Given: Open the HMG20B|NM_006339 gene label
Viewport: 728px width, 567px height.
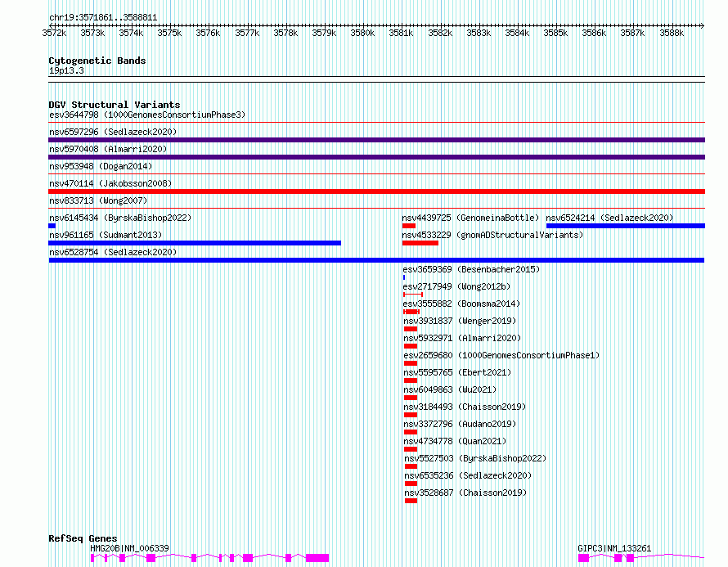Looking at the screenshot, I should point(129,548).
